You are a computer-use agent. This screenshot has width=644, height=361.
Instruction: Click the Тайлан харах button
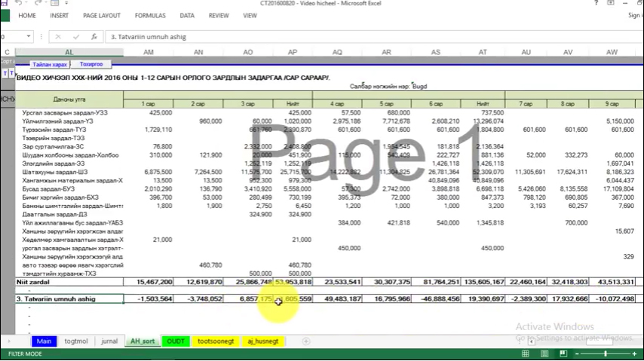[x=49, y=65]
